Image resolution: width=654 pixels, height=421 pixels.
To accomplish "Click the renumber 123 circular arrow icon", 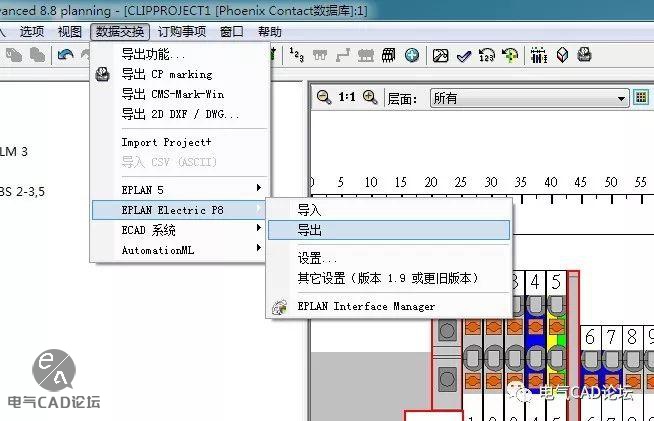I will point(486,55).
